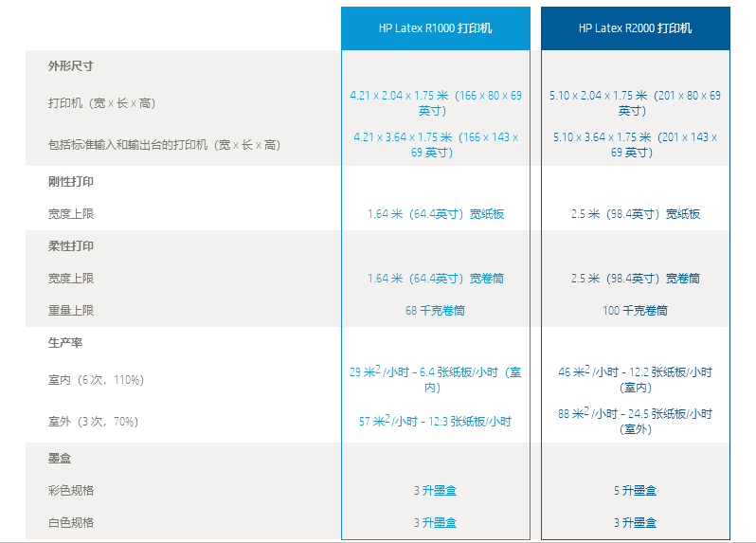Click 2.5 米（98.4英寸）宽纸板 value

point(636,213)
